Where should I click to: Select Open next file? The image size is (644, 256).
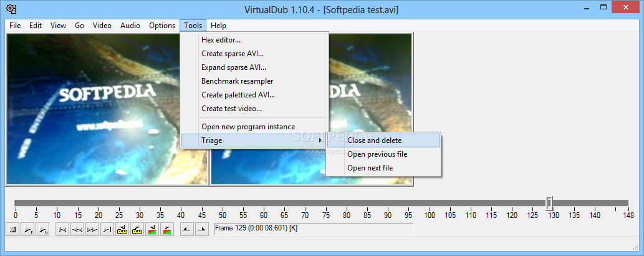[383, 168]
